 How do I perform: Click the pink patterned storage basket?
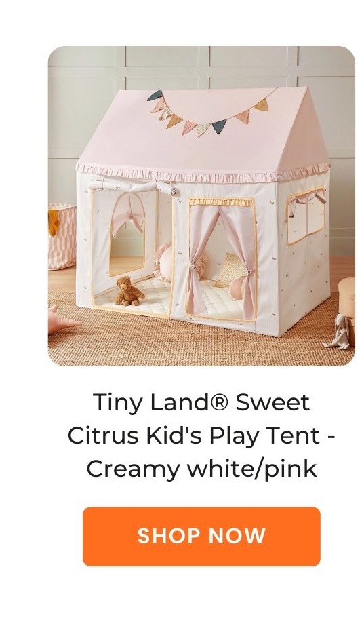(62, 237)
